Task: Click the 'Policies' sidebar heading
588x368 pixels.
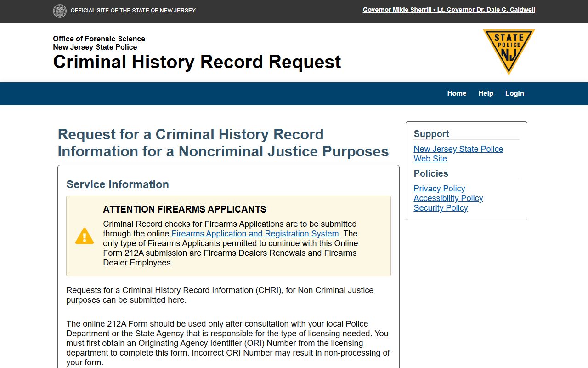Action: pyautogui.click(x=430, y=173)
